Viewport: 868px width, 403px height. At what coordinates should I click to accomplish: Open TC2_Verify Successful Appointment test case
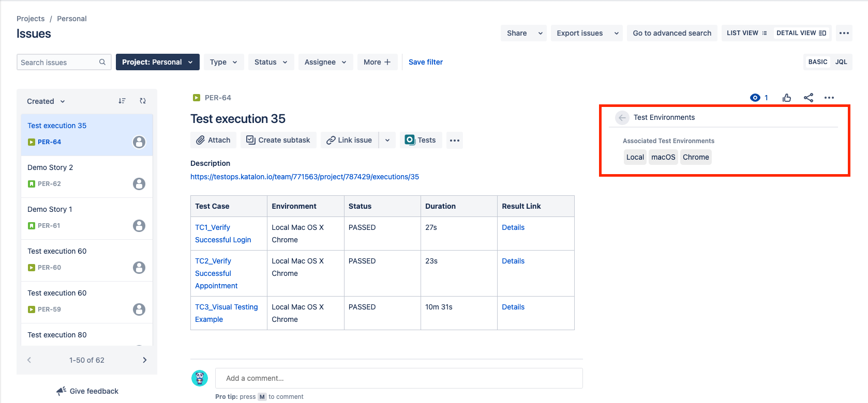pos(216,273)
